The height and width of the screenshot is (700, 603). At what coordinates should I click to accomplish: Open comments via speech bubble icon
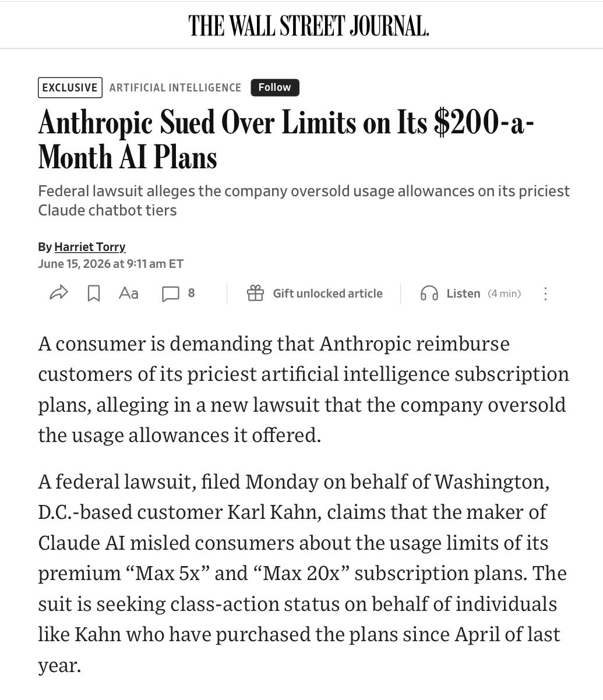pos(170,294)
